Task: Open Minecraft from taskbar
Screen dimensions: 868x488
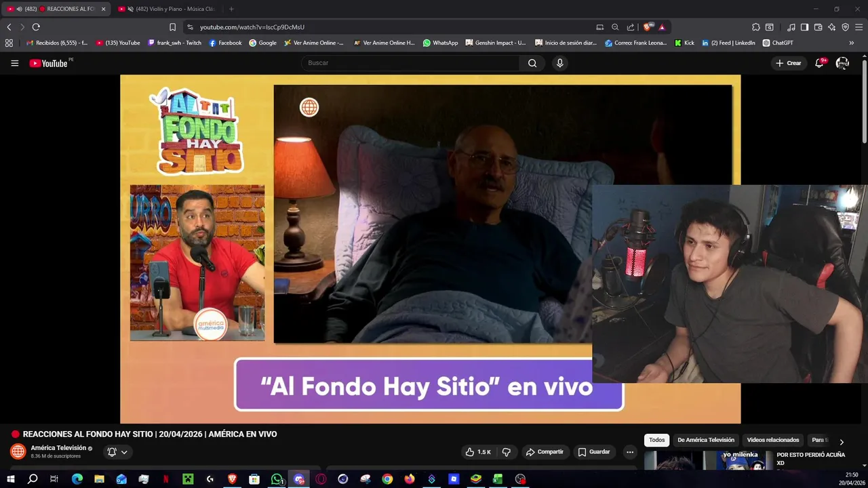Action: (x=188, y=479)
